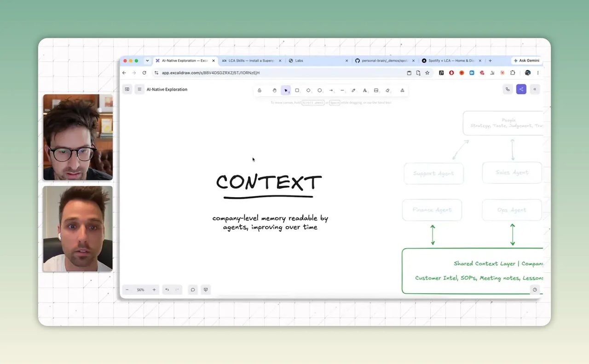Bookmark this page with the star

[427, 73]
